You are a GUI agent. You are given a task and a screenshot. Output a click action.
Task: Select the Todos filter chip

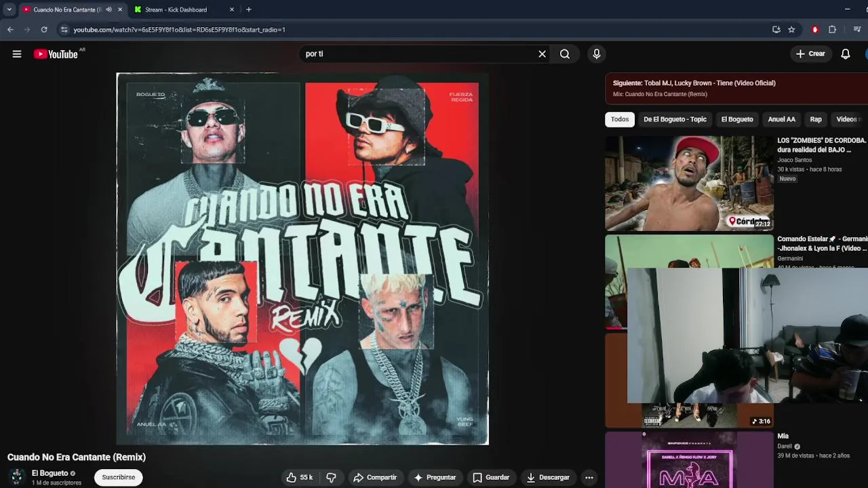click(620, 119)
